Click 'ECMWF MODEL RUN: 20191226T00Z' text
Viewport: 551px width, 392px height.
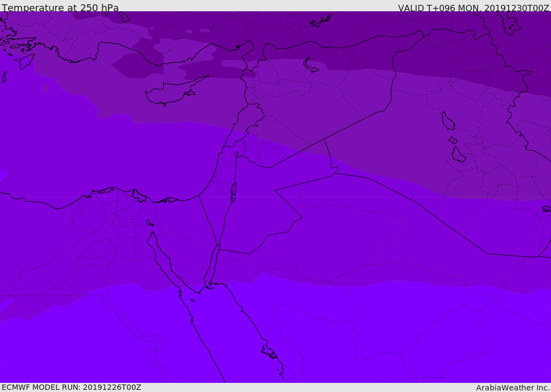tap(72, 387)
